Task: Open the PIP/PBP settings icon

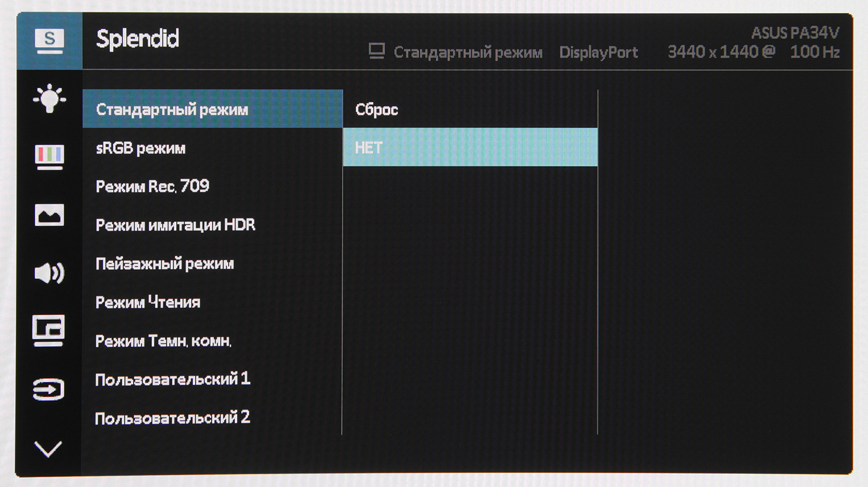Action: 49,331
